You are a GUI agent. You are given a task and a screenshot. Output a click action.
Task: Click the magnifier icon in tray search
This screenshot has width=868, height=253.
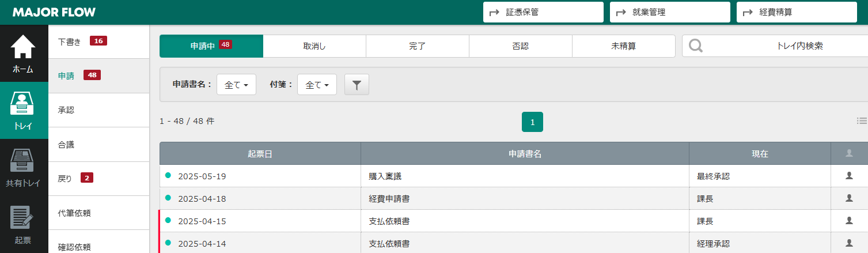coord(696,46)
